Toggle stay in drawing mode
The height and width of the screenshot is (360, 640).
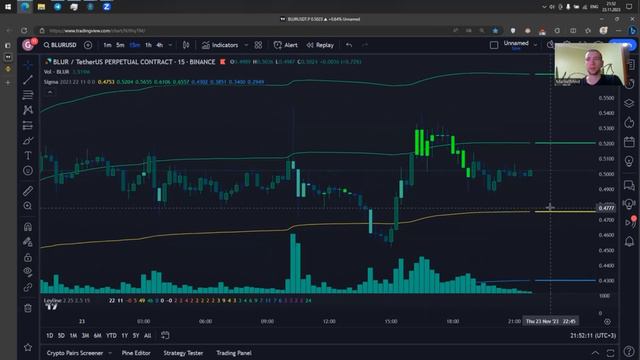(28, 242)
